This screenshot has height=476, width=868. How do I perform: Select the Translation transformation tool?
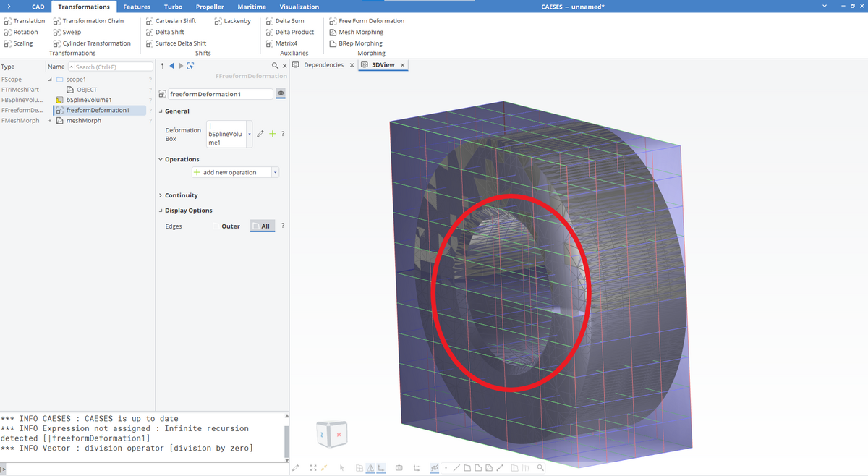click(x=27, y=20)
